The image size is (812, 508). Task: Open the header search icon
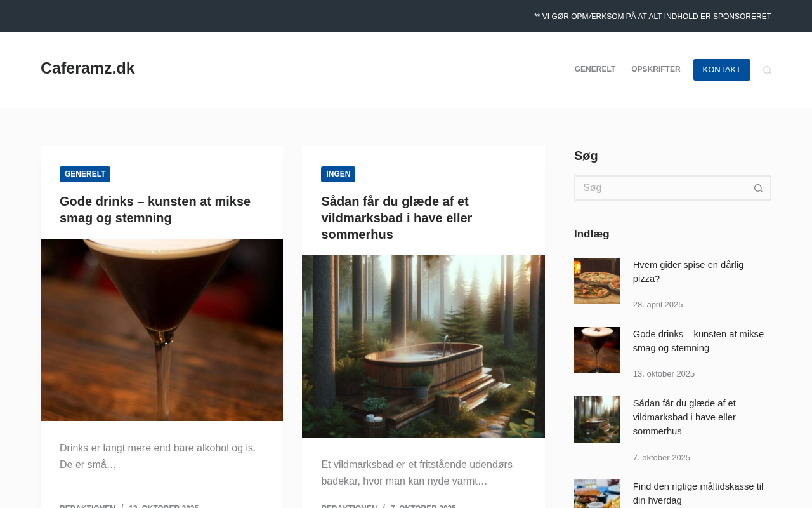click(x=767, y=70)
